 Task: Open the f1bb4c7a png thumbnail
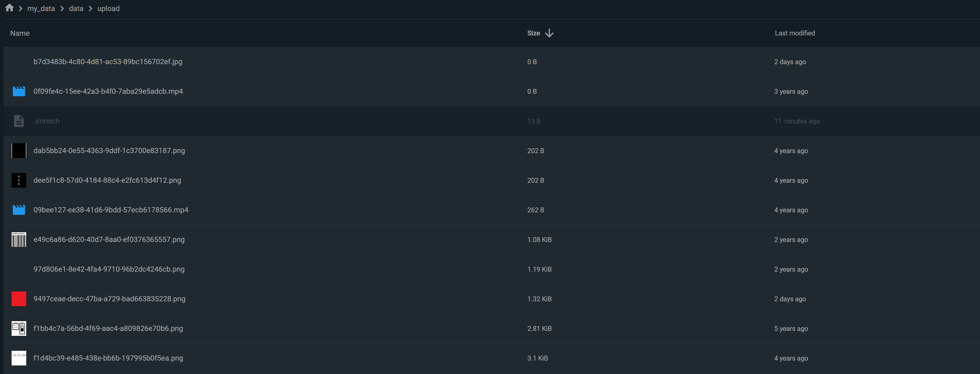click(x=19, y=328)
